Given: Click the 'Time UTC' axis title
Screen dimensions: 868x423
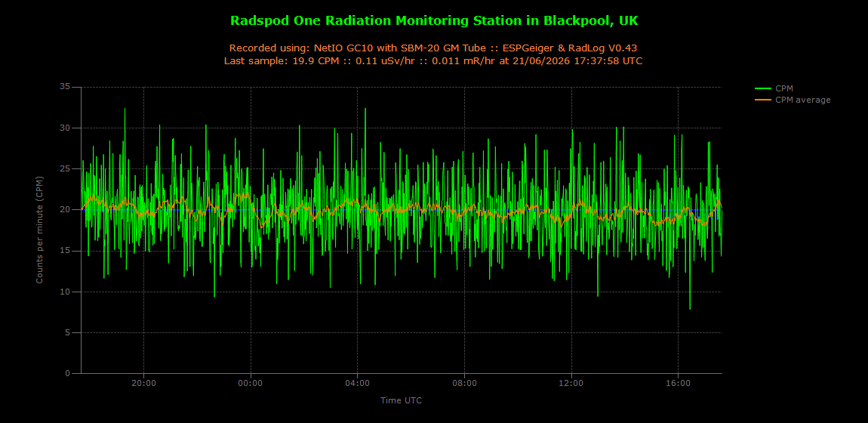Looking at the screenshot, I should click(402, 400).
